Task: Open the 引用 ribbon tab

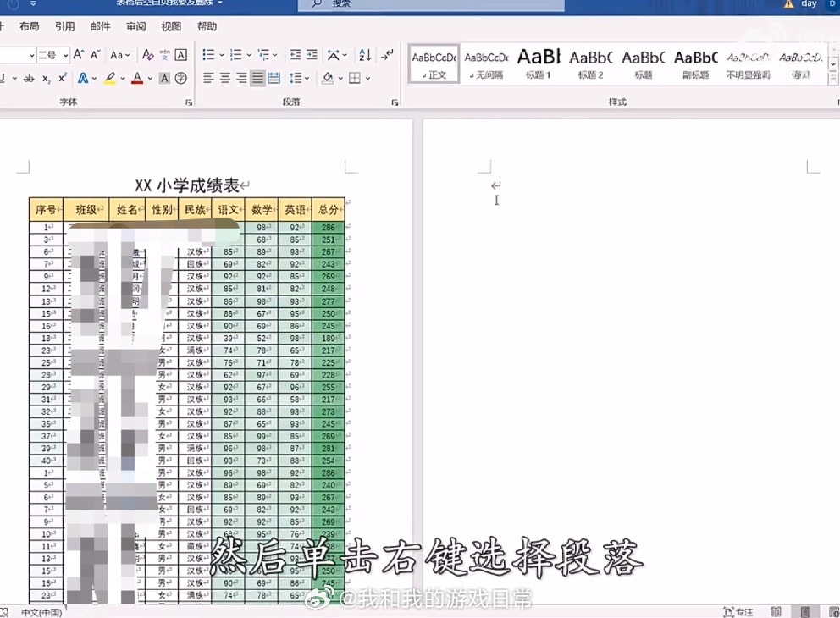Action: 65,26
